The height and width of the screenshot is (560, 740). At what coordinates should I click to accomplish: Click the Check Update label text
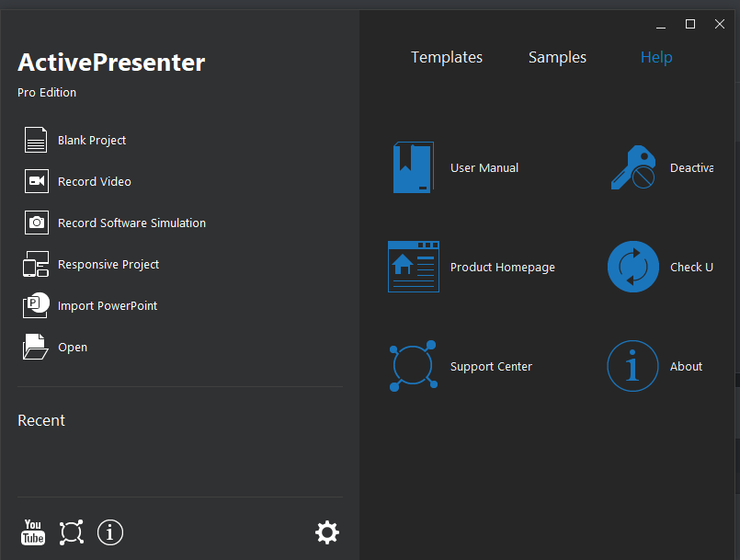(x=691, y=268)
